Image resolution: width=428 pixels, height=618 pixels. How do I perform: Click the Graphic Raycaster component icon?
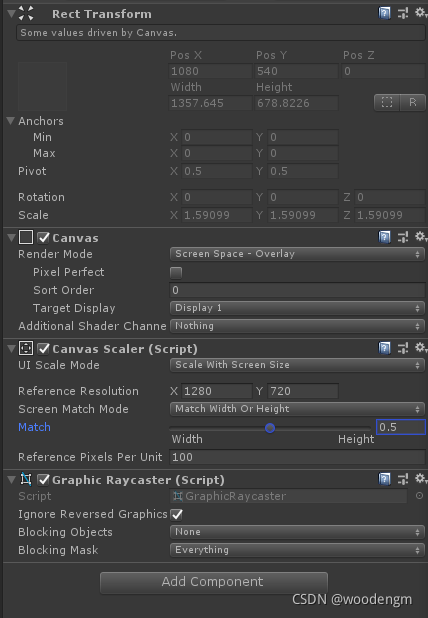tap(26, 479)
